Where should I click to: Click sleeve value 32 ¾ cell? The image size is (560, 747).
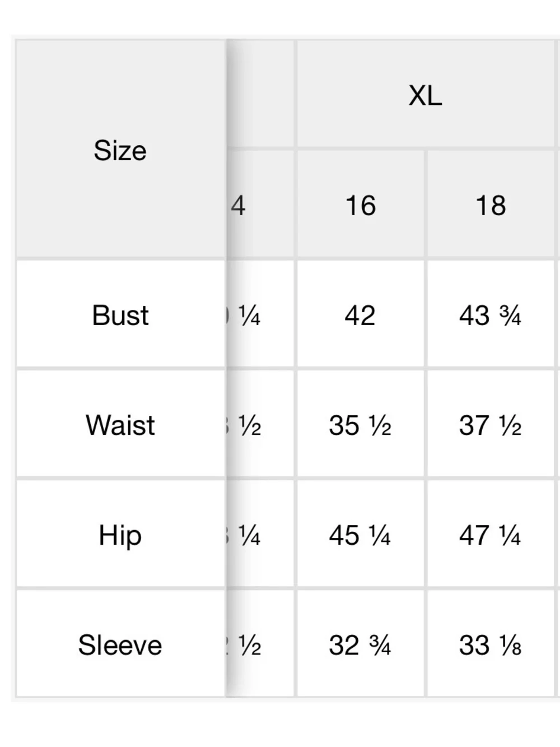coord(361,644)
